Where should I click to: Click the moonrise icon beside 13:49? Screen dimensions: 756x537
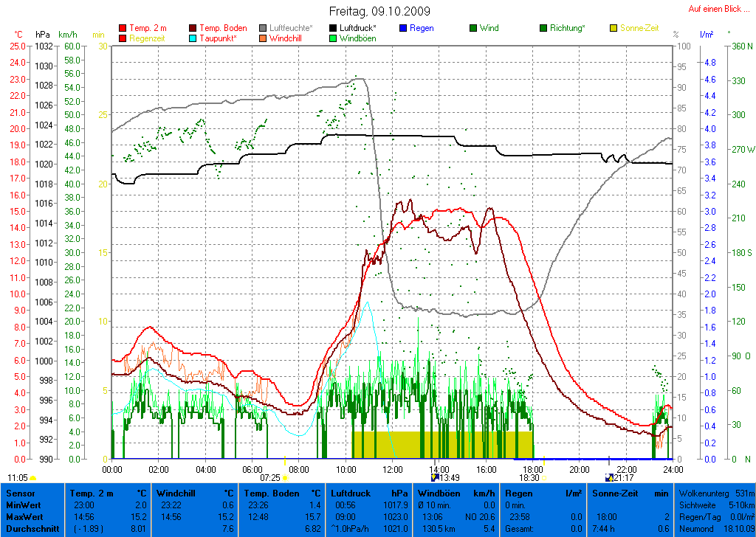[x=434, y=478]
